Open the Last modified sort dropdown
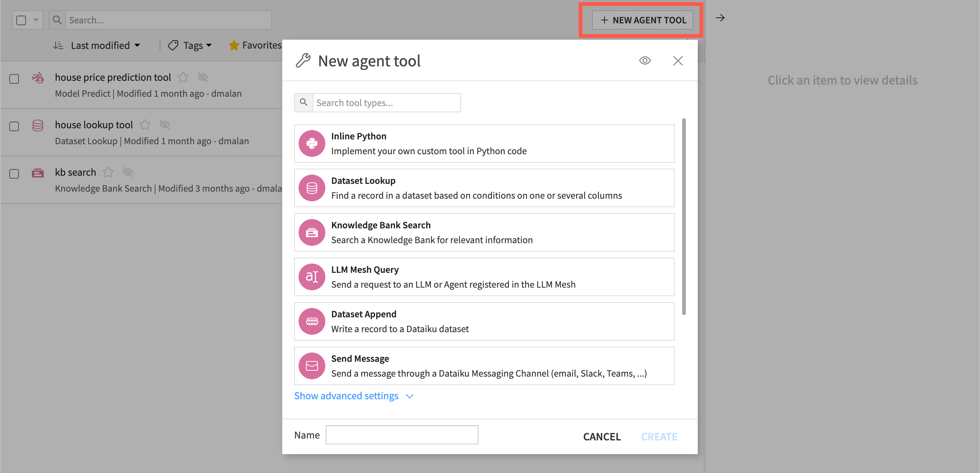 tap(105, 45)
